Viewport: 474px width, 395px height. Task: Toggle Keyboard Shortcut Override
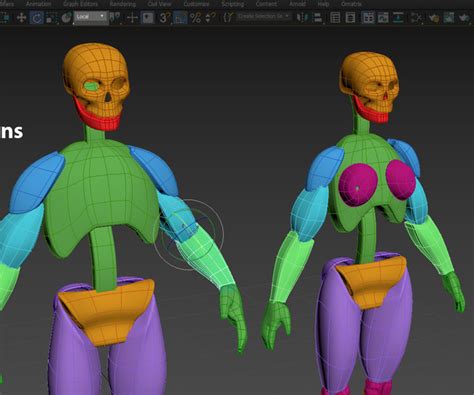[x=148, y=17]
